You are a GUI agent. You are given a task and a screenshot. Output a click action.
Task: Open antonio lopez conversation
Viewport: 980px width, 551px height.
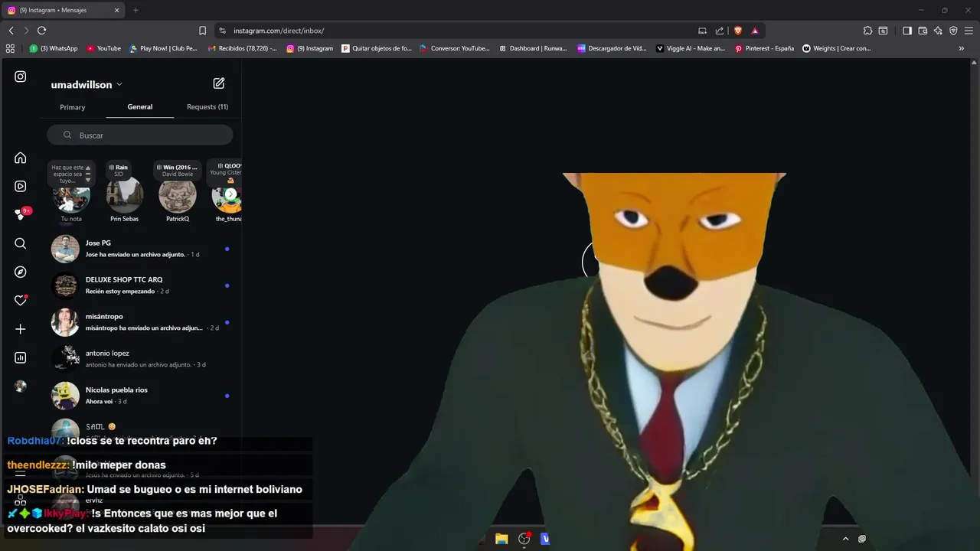[x=142, y=359]
